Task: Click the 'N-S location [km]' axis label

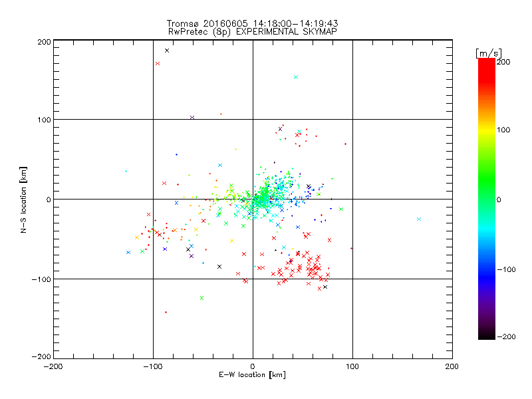Action: [x=23, y=199]
